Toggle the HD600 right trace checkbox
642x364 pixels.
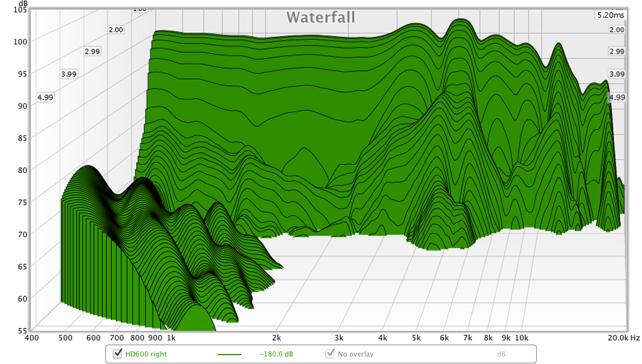pyautogui.click(x=117, y=353)
